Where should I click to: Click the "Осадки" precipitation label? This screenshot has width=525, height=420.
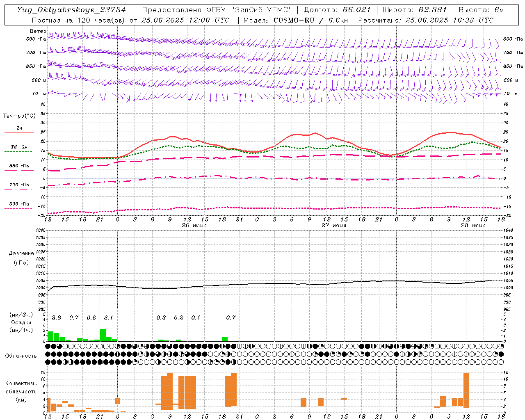[x=21, y=322]
